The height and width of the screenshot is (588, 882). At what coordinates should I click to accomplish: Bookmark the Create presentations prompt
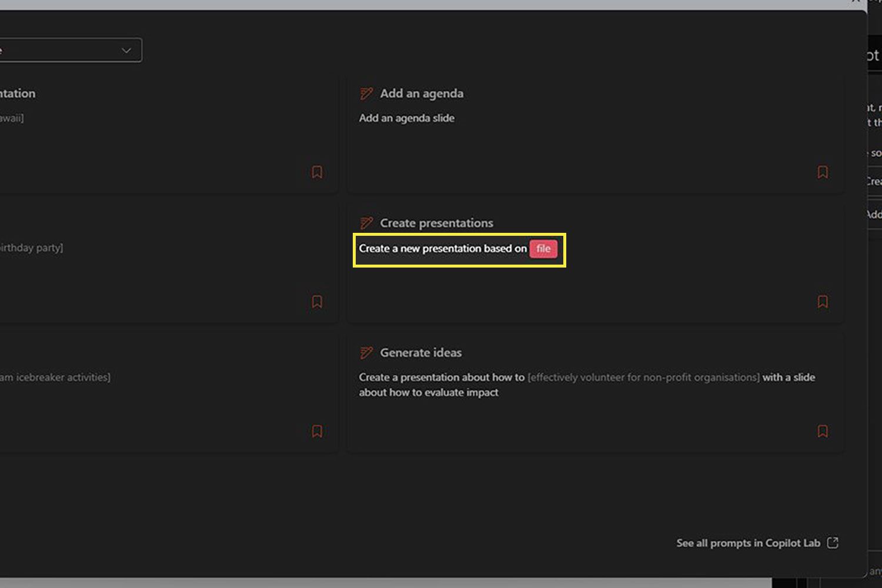[x=823, y=302]
